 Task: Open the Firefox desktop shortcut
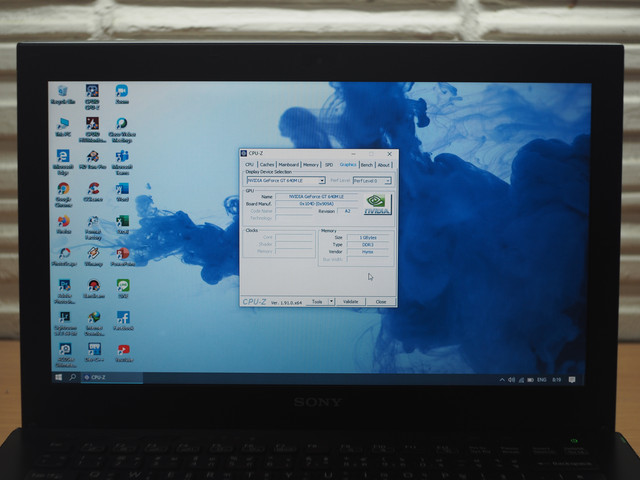click(x=63, y=224)
